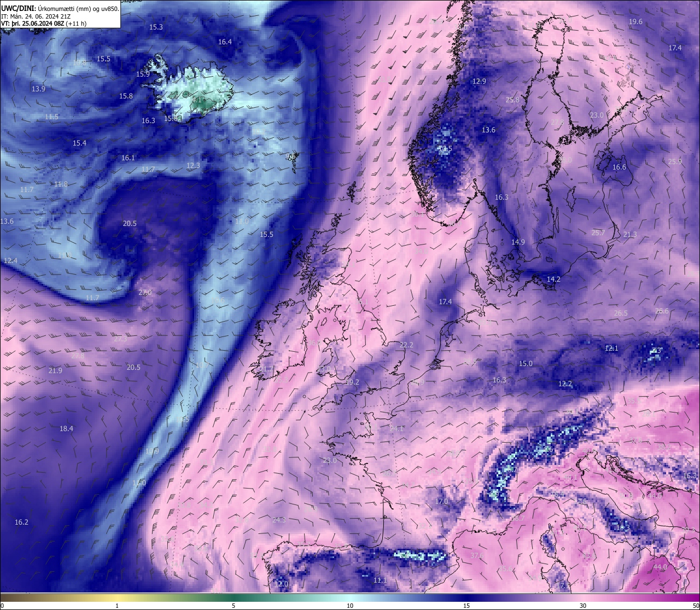This screenshot has height=610, width=700.
Task: Click the green colorbar segment near label 5
Action: coord(234,597)
